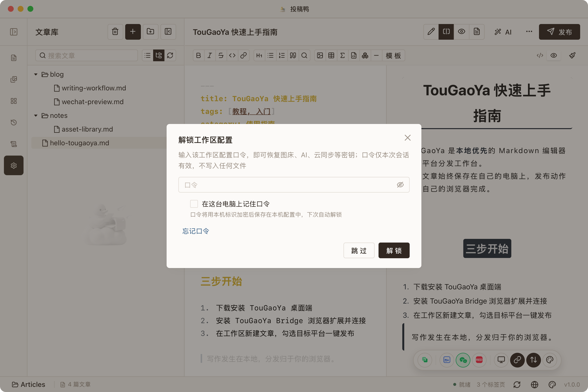588x392 pixels.
Task: Open the articles section in sidebar
Action: click(x=14, y=58)
